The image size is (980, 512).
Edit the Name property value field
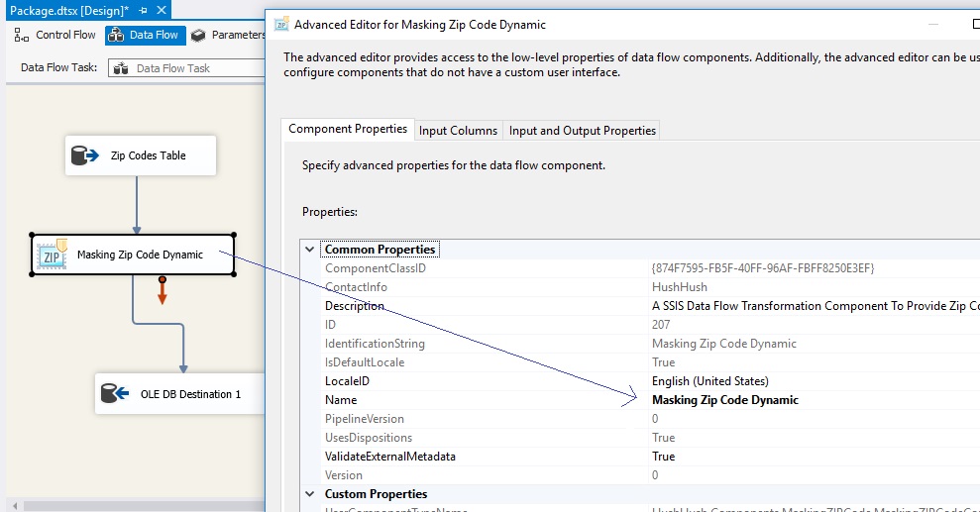pyautogui.click(x=813, y=400)
